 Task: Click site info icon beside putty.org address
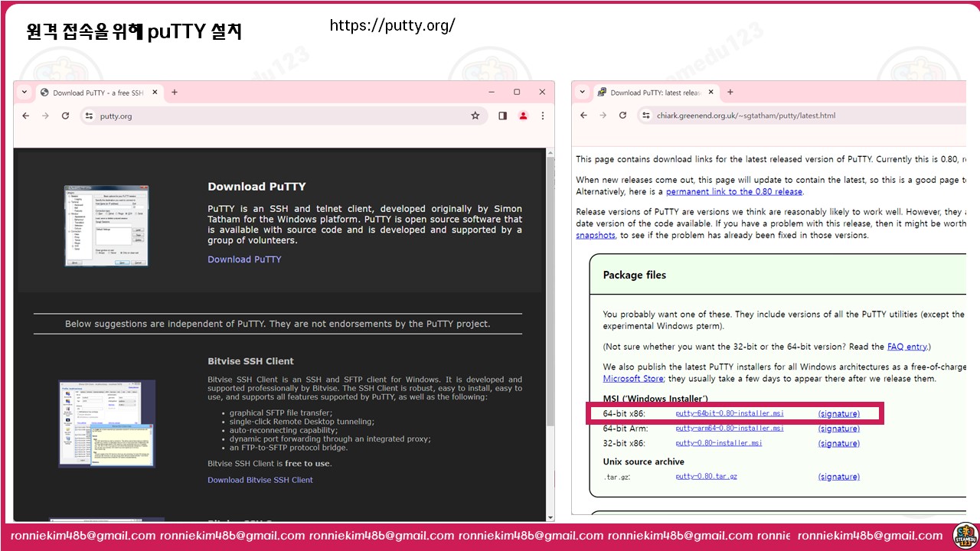click(x=89, y=116)
